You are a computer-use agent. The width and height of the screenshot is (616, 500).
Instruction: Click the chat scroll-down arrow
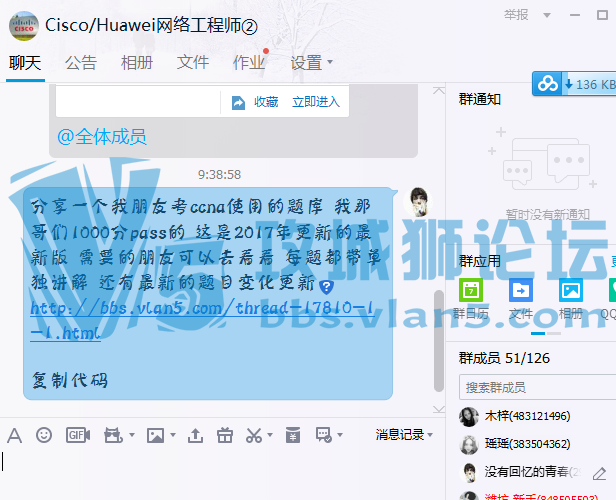tap(439, 409)
